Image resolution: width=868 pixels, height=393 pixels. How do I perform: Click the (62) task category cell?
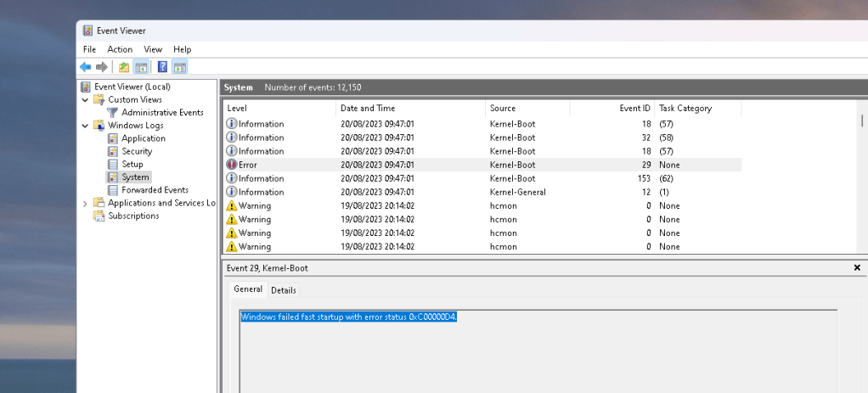pyautogui.click(x=666, y=178)
